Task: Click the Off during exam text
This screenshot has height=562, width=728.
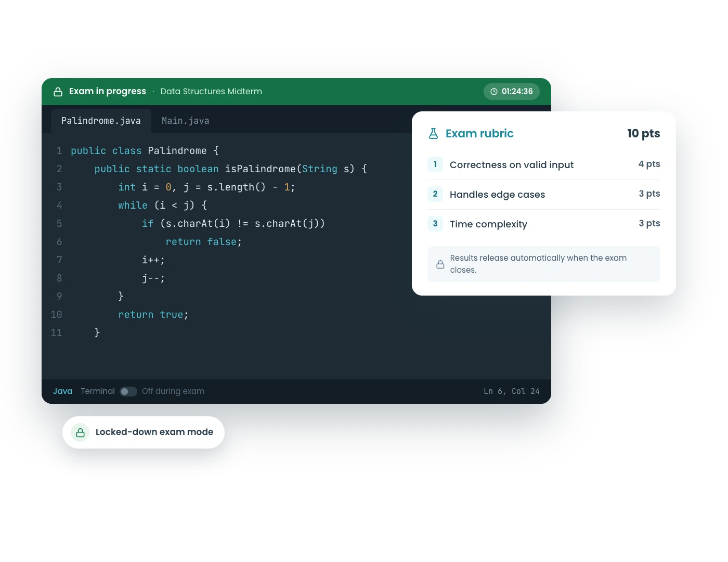Action: click(173, 391)
